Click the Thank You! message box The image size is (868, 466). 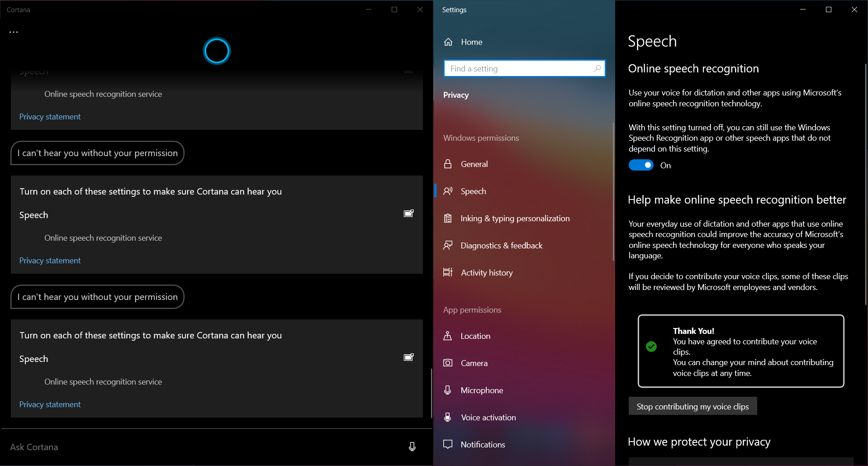pyautogui.click(x=741, y=351)
